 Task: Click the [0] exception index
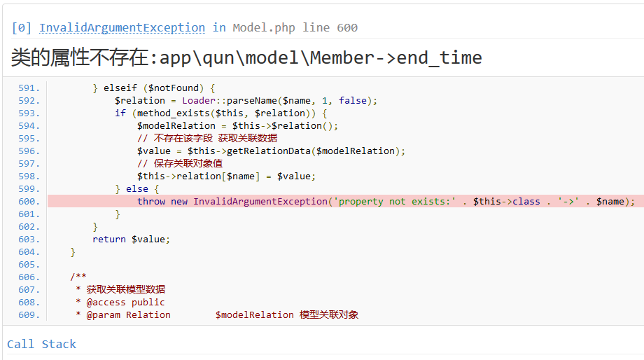(22, 28)
